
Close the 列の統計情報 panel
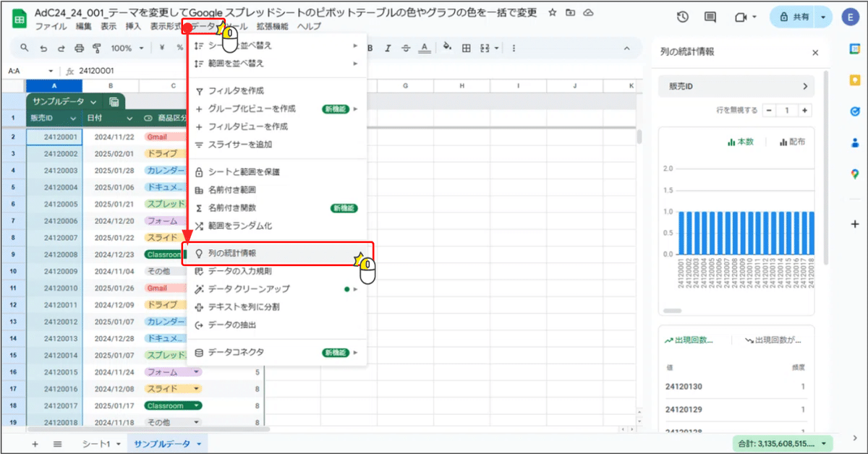point(815,53)
